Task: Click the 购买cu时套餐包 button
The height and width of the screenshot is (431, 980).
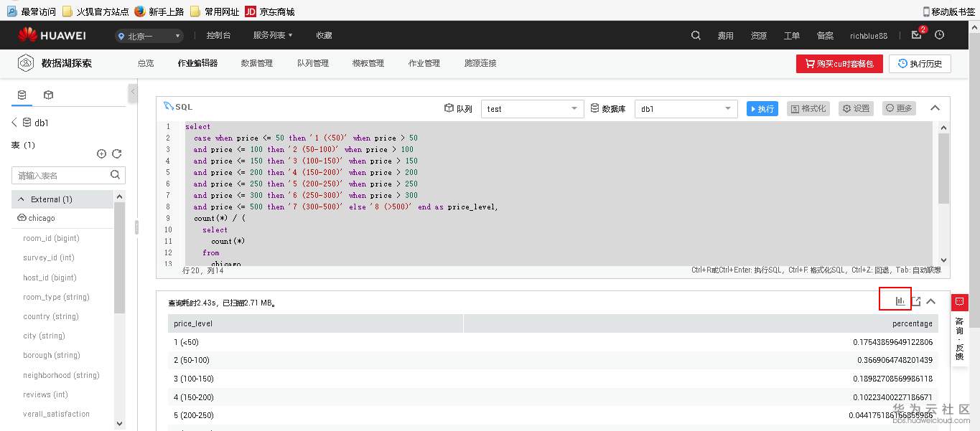Action: coord(841,63)
